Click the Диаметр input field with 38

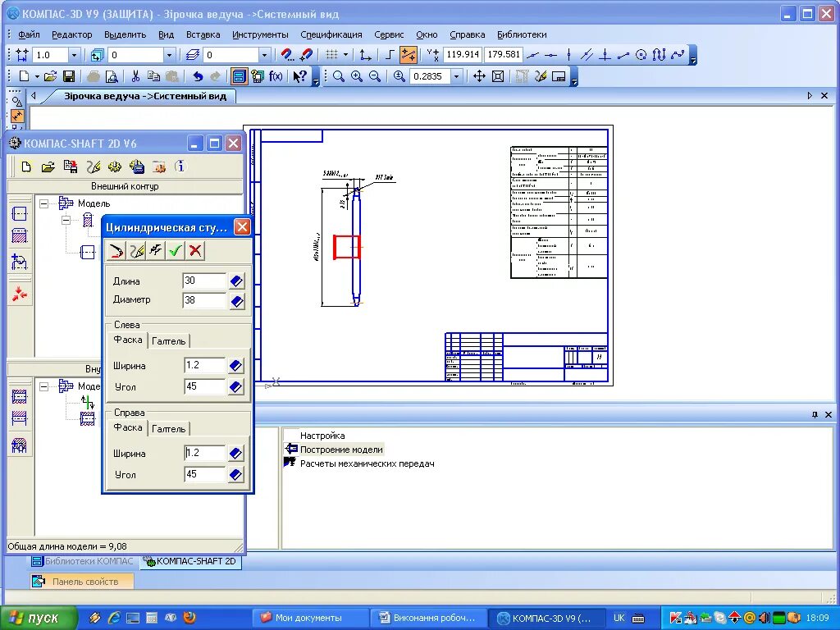[204, 300]
